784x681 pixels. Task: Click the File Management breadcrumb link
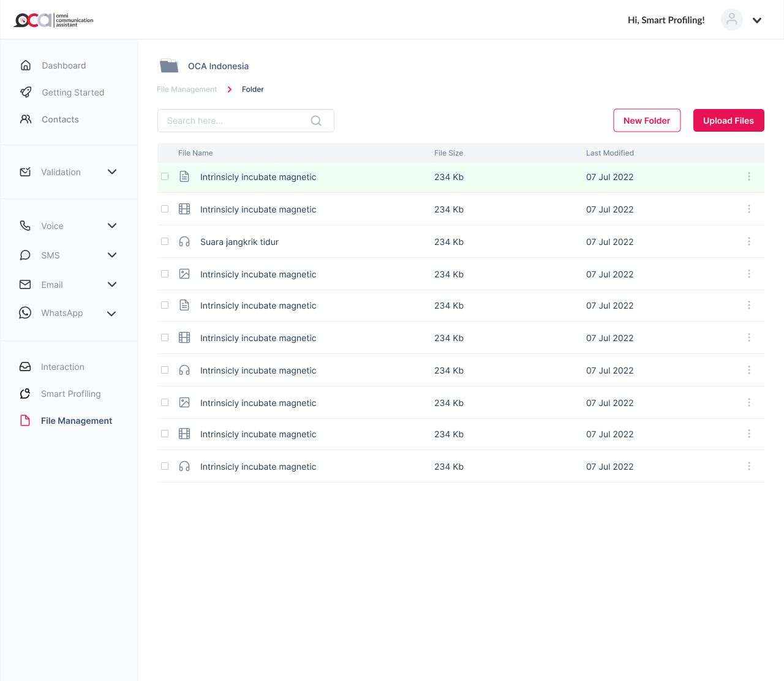[187, 89]
